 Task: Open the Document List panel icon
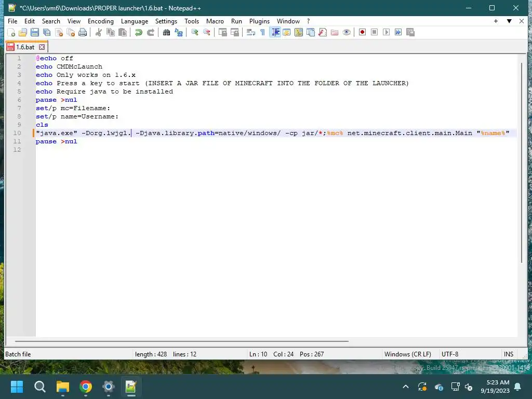[311, 32]
